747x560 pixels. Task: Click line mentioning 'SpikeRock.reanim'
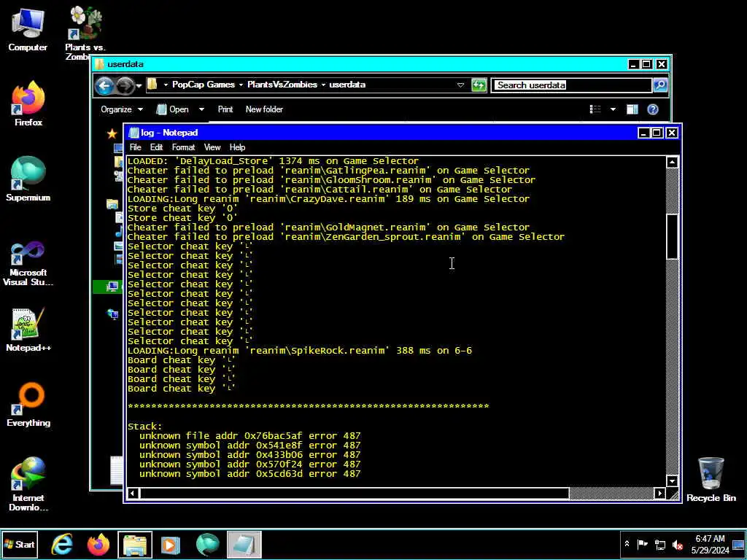point(300,351)
